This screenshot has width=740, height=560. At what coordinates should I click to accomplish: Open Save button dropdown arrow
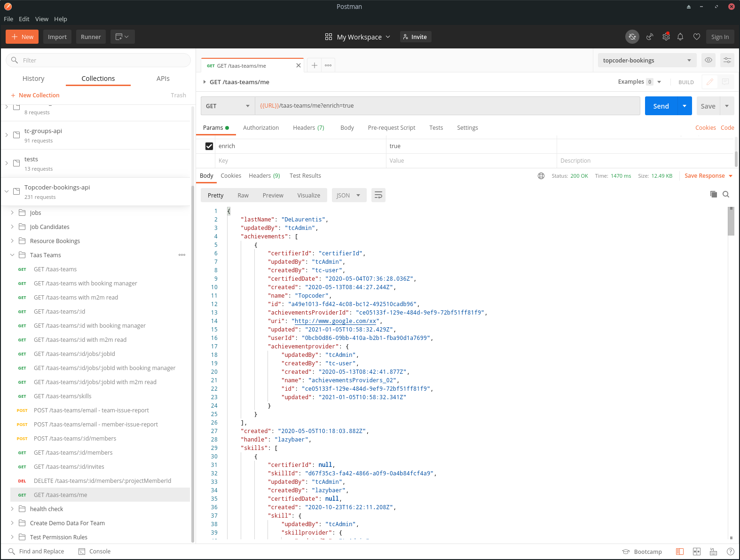click(x=727, y=106)
